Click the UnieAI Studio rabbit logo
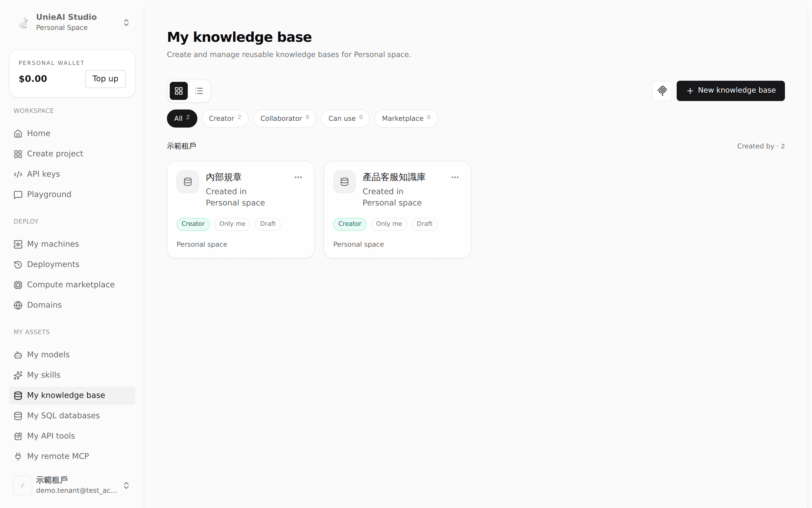The width and height of the screenshot is (812, 508). 23,23
